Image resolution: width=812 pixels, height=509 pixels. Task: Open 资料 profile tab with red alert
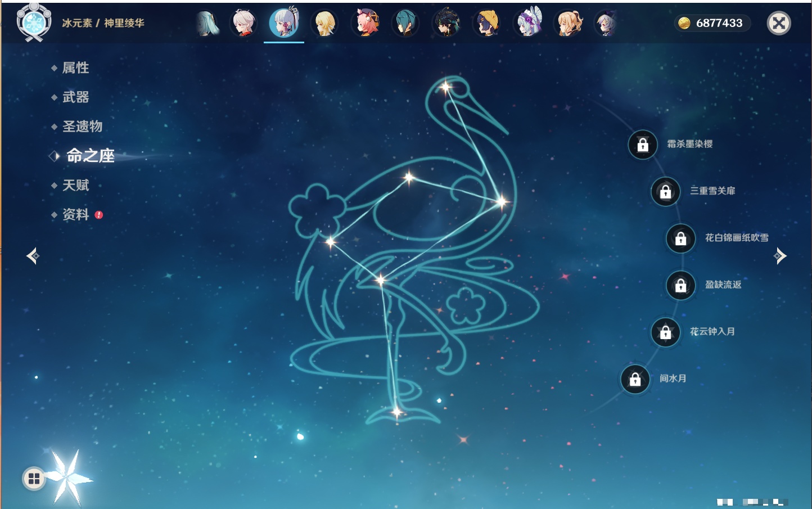click(x=75, y=214)
